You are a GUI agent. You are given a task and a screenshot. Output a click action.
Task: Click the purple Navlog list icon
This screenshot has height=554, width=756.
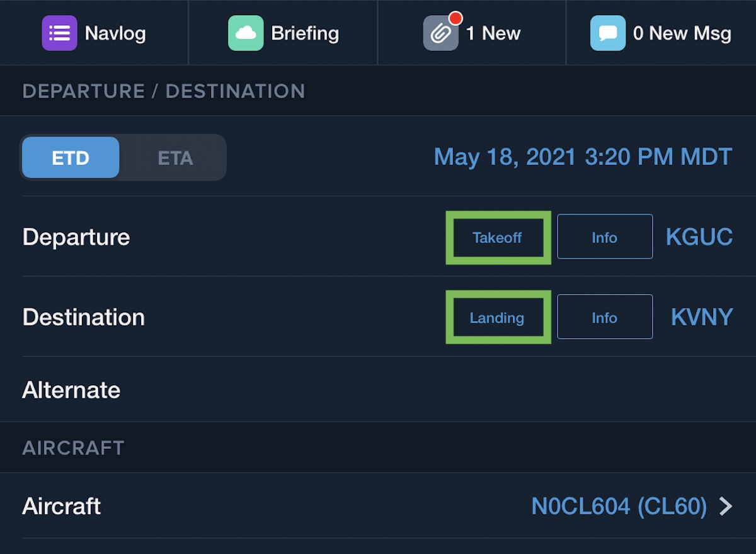click(x=59, y=33)
